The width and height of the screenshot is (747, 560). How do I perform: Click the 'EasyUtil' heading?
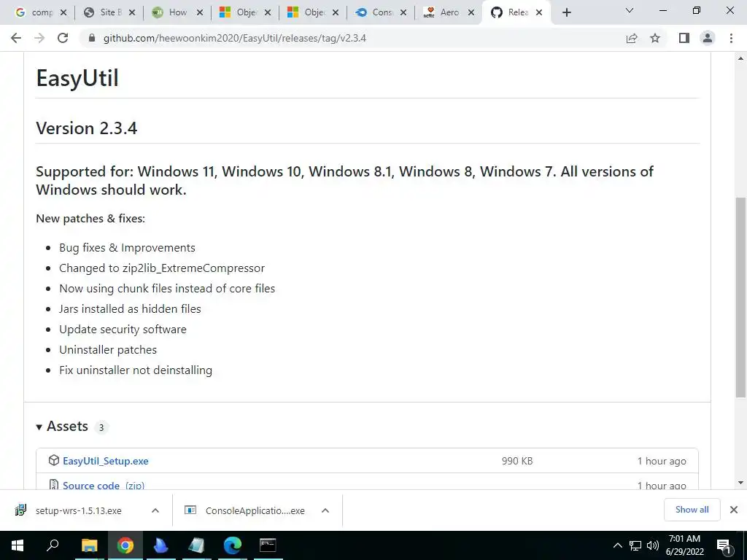point(77,78)
